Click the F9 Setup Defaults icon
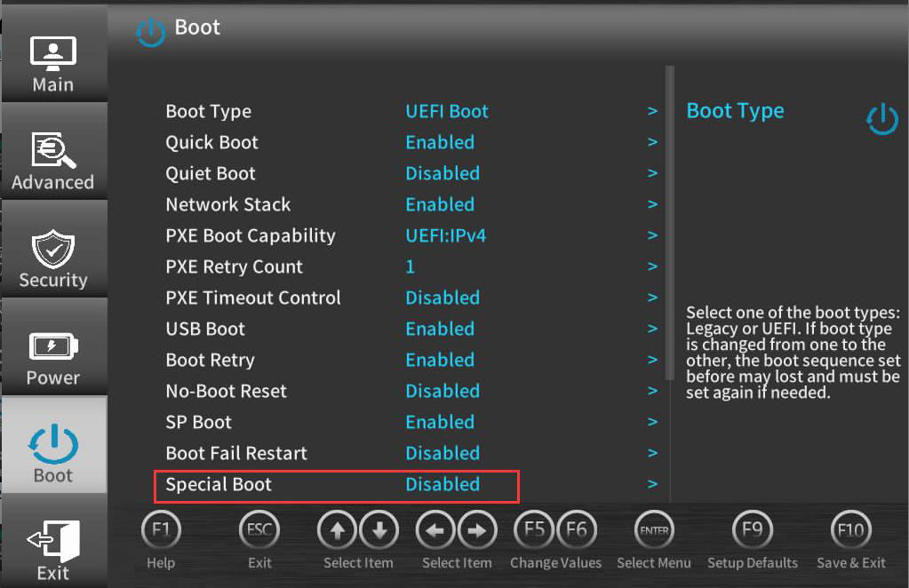Viewport: 909px width, 588px height. pyautogui.click(x=752, y=531)
